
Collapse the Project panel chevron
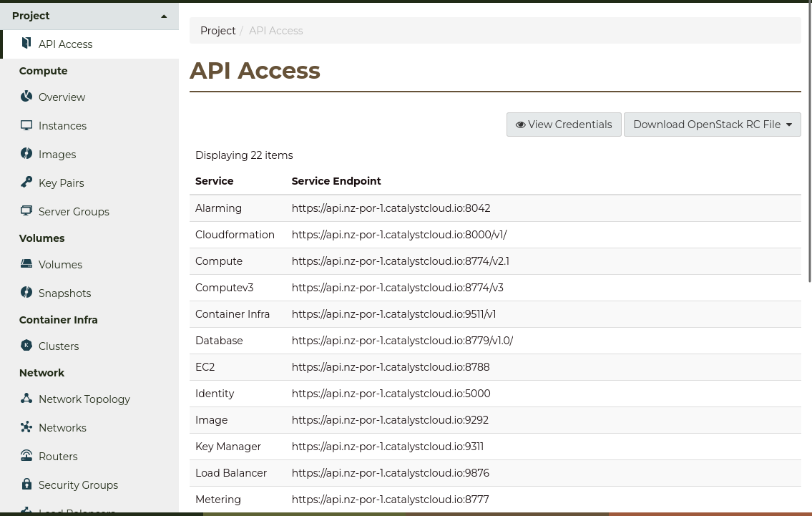[164, 15]
